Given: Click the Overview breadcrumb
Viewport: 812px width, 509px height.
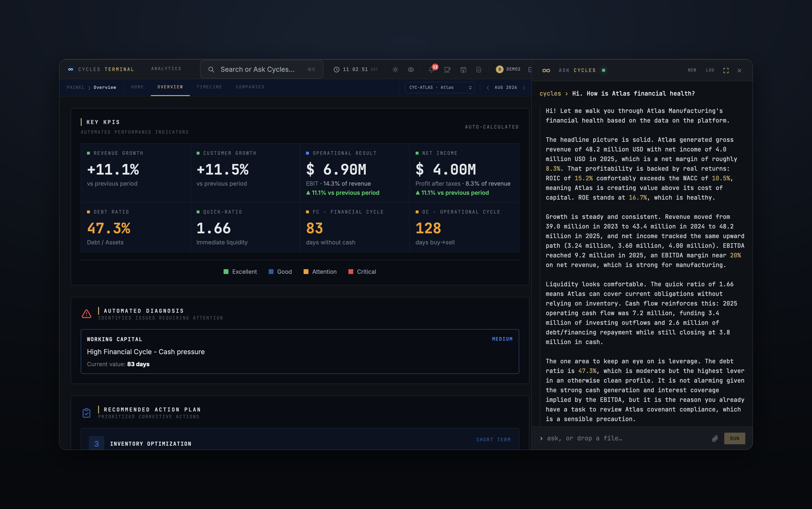Looking at the screenshot, I should click(x=105, y=88).
